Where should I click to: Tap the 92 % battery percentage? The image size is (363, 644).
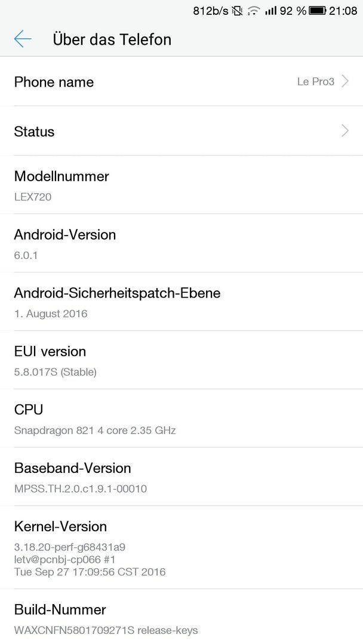coord(293,11)
